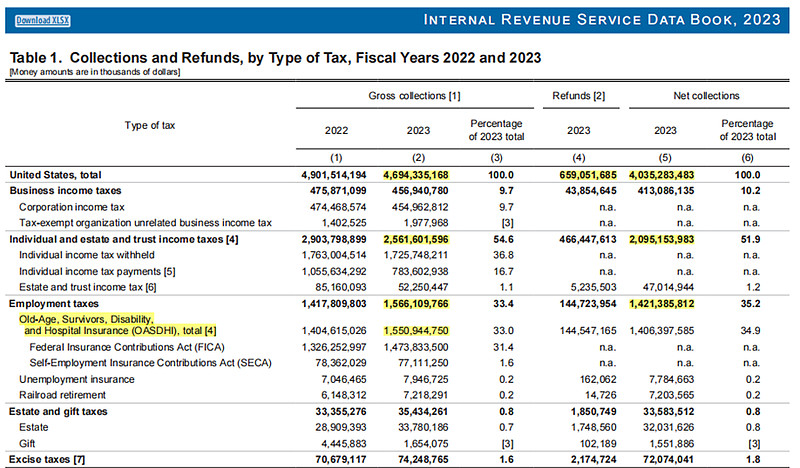
Task: Select highlighted net value 1,421,385,812
Action: coord(661,304)
